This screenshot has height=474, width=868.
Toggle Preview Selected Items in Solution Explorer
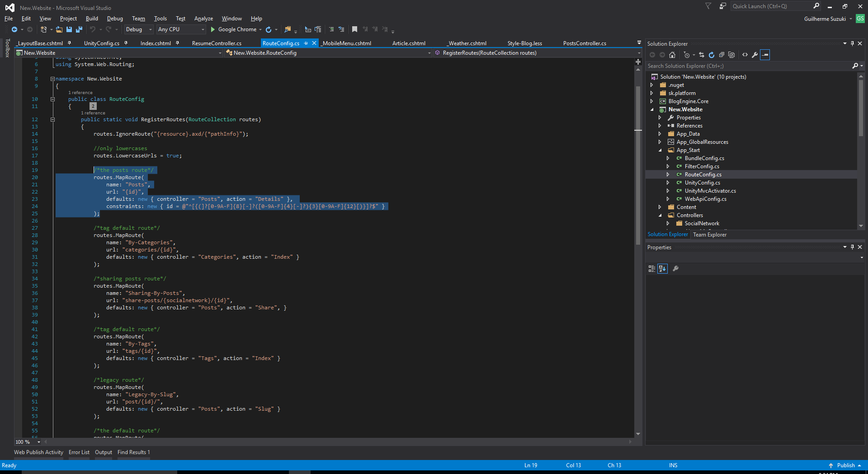click(765, 55)
